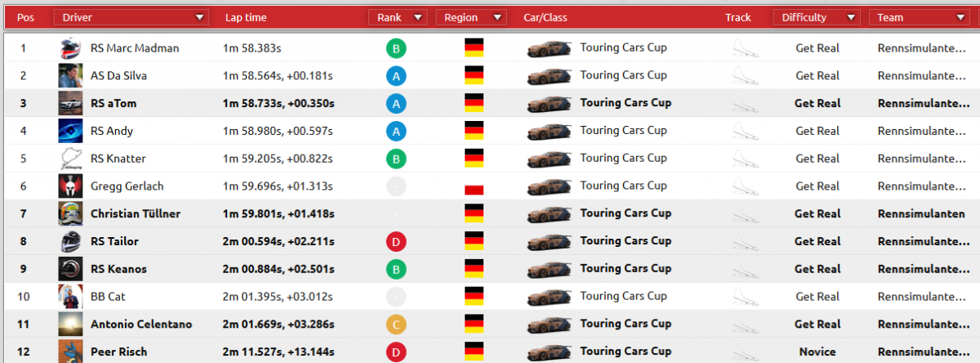Click the blue A rank badge for AS Da Silva
This screenshot has height=363, width=980.
[x=396, y=76]
